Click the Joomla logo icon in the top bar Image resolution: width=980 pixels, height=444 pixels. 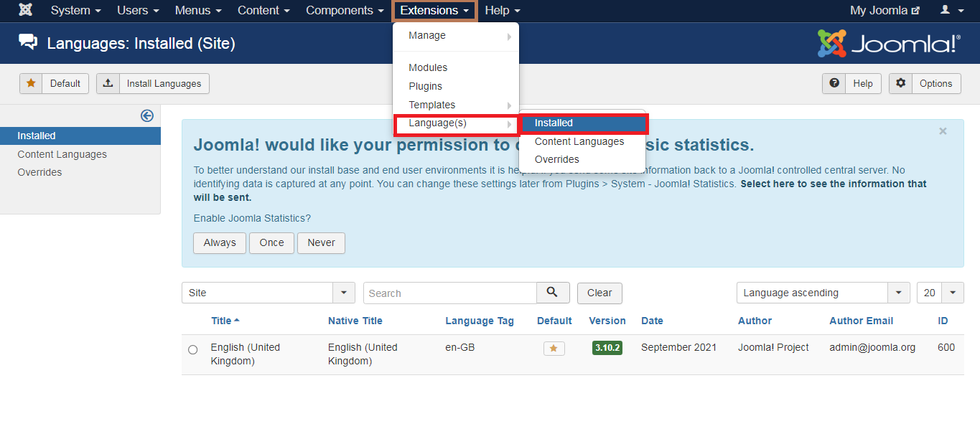pos(25,10)
